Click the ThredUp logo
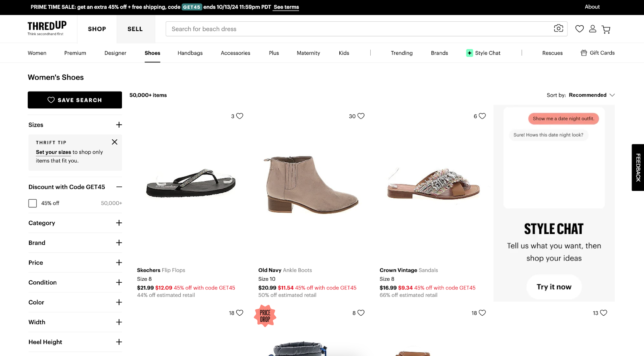Image resolution: width=644 pixels, height=356 pixels. point(47,28)
